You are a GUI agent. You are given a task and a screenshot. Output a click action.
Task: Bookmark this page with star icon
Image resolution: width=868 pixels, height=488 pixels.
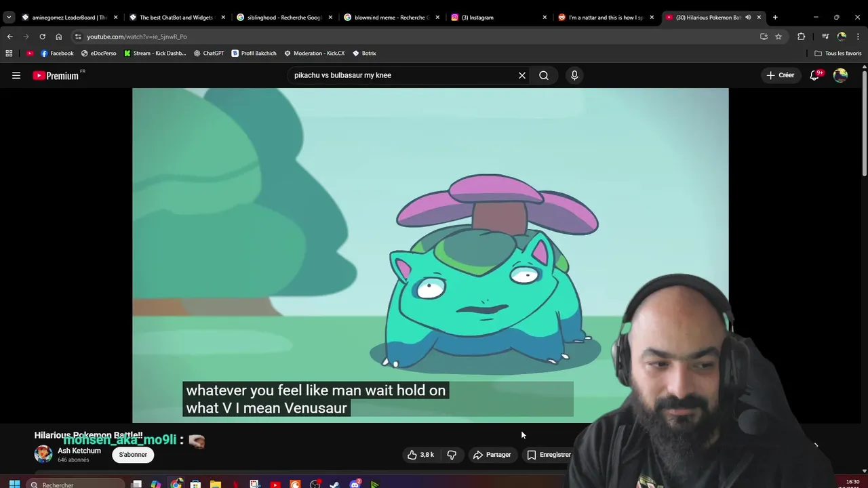click(778, 37)
